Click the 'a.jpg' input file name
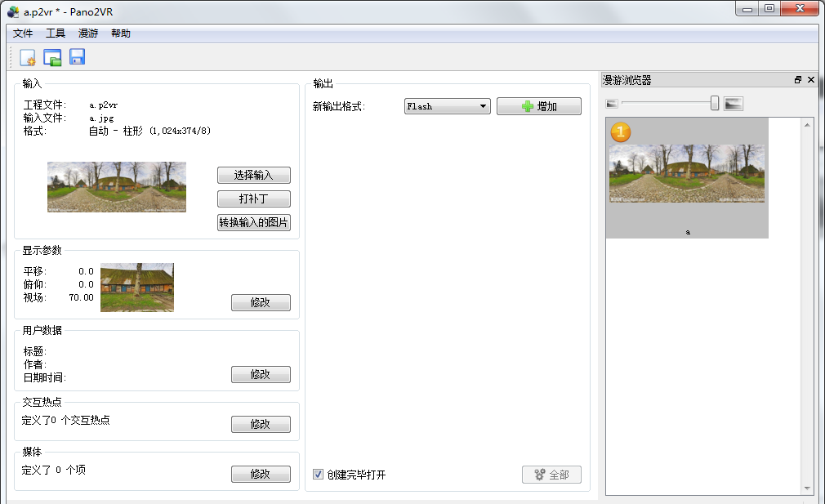825x504 pixels. (x=101, y=118)
